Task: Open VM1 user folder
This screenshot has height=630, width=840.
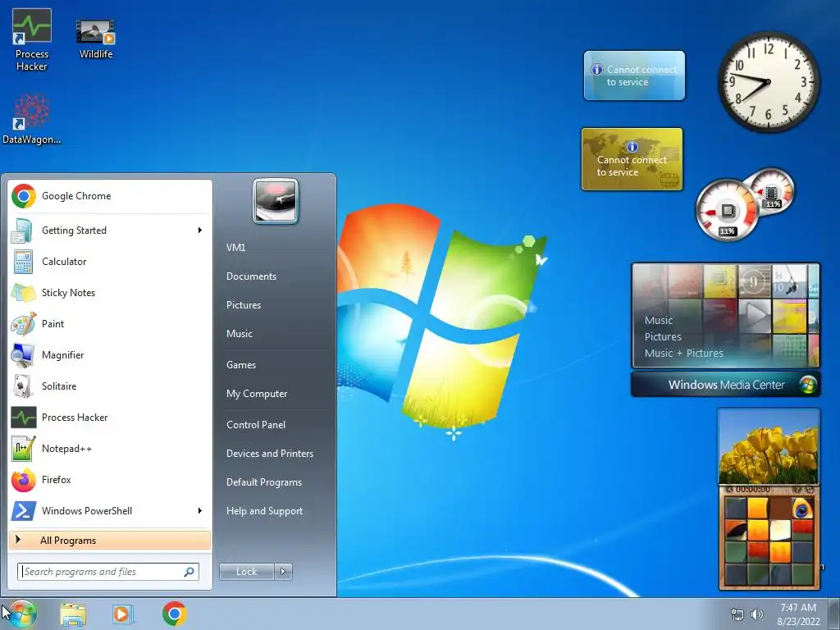Action: (x=274, y=248)
